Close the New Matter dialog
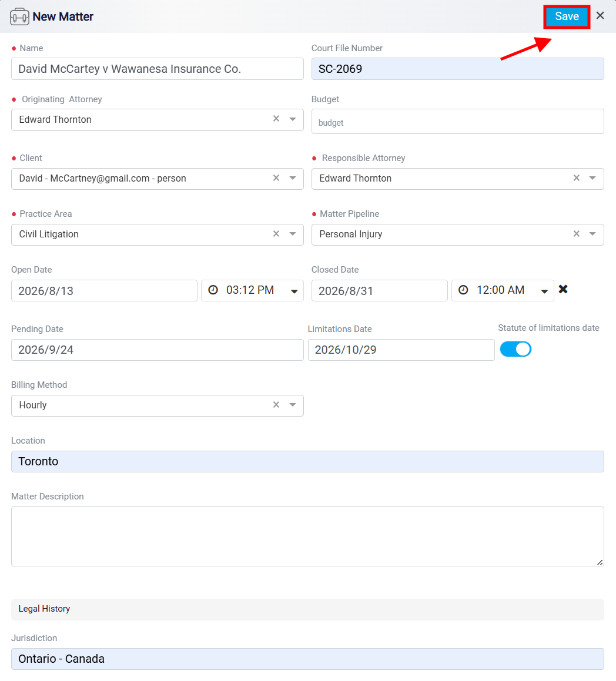This screenshot has width=616, height=681. [600, 16]
